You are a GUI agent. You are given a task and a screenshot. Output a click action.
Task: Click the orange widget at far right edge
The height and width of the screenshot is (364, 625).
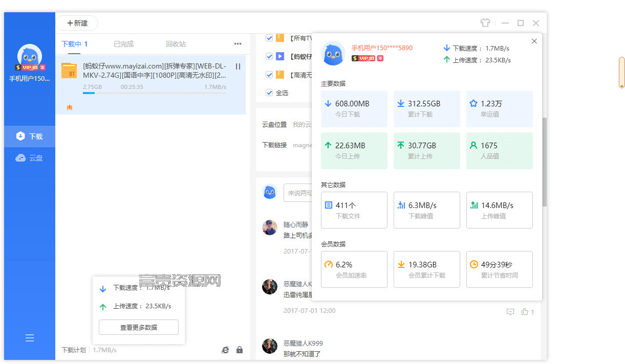622,72
